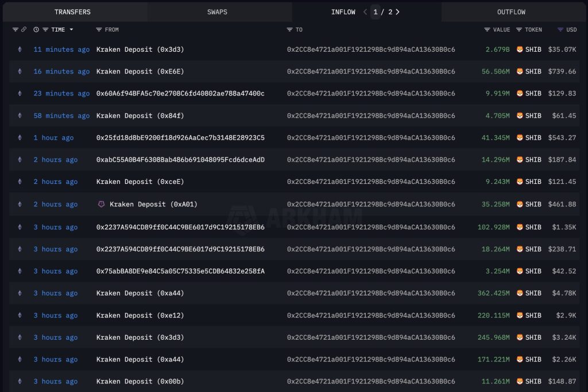Click the link icon in header
The width and height of the screenshot is (588, 392).
coord(24,29)
